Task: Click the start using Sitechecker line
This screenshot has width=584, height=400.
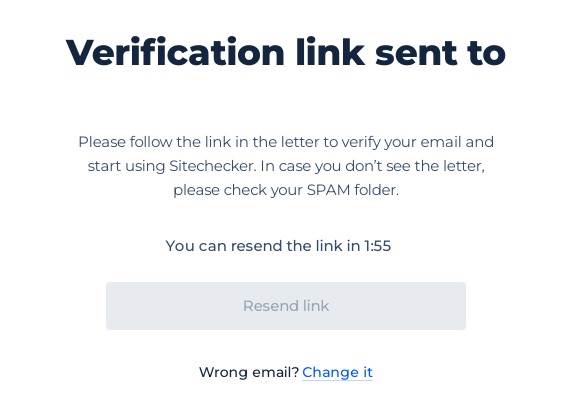Action: pos(172,166)
